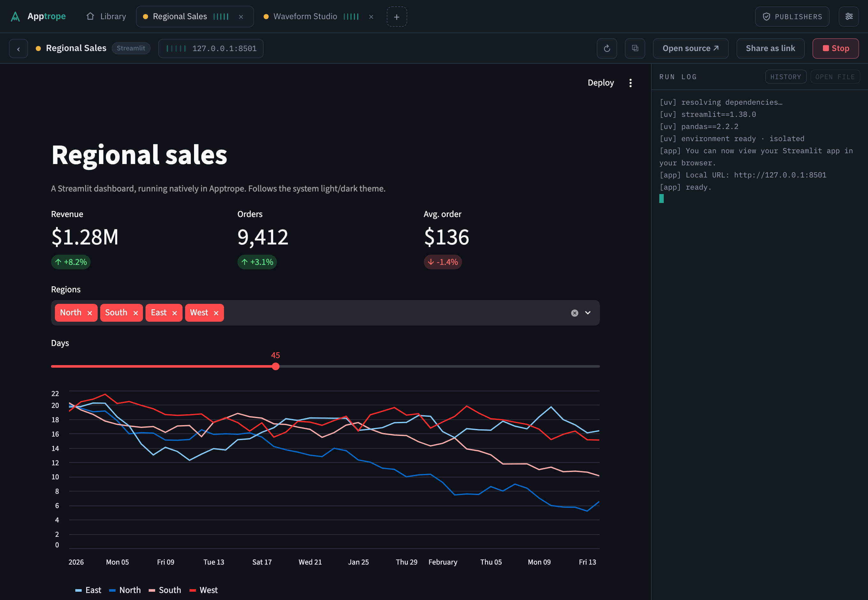Close the Regional Sales tab
The image size is (868, 600).
point(241,17)
